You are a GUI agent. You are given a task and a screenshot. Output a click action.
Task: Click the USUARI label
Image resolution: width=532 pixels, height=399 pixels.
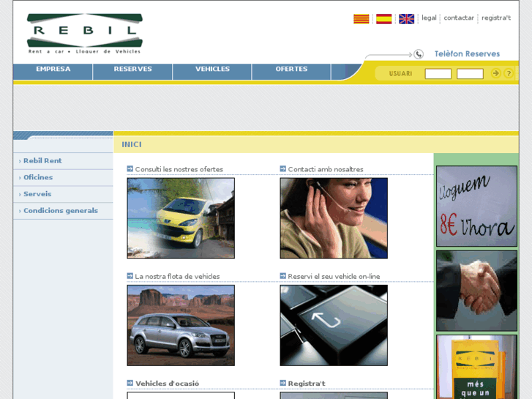[x=400, y=74]
